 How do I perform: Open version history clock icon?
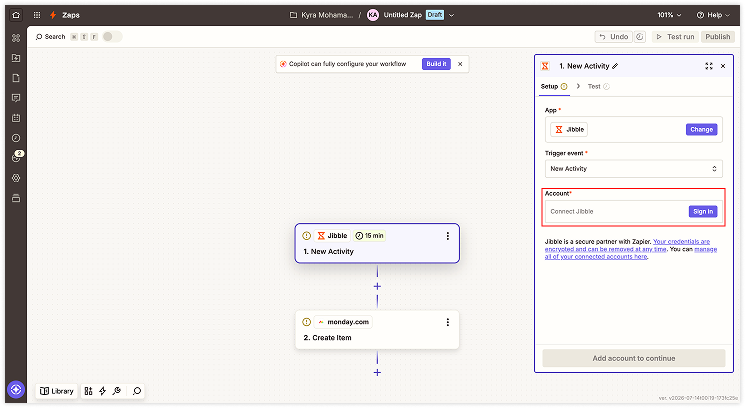click(x=640, y=37)
